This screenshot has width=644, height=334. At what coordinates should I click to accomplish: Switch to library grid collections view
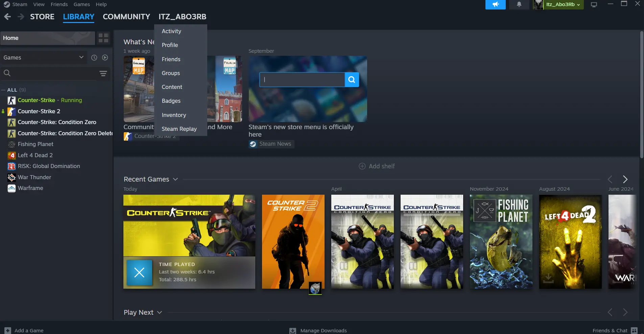103,38
